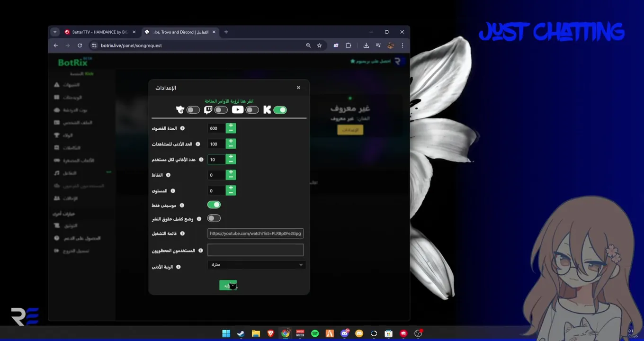644x341 pixels.
Task: Launch Steam from the taskbar
Action: (241, 333)
